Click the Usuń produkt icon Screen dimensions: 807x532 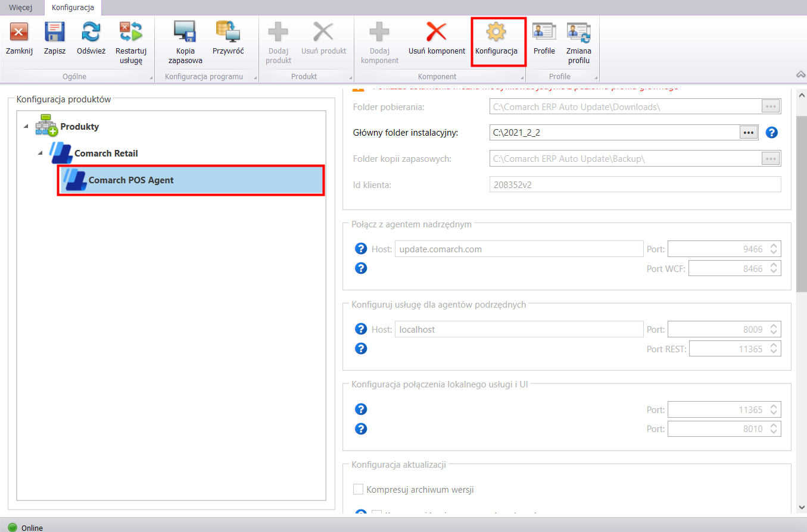click(323, 31)
